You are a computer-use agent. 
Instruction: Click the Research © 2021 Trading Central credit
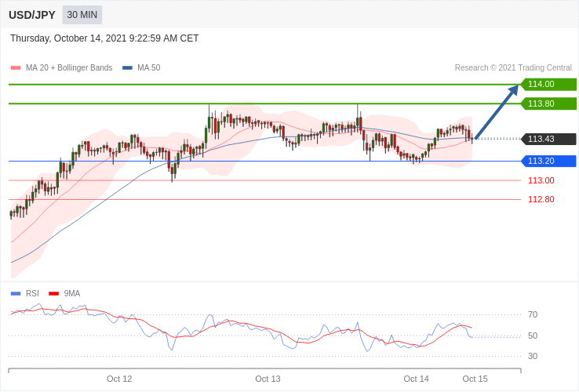513,68
